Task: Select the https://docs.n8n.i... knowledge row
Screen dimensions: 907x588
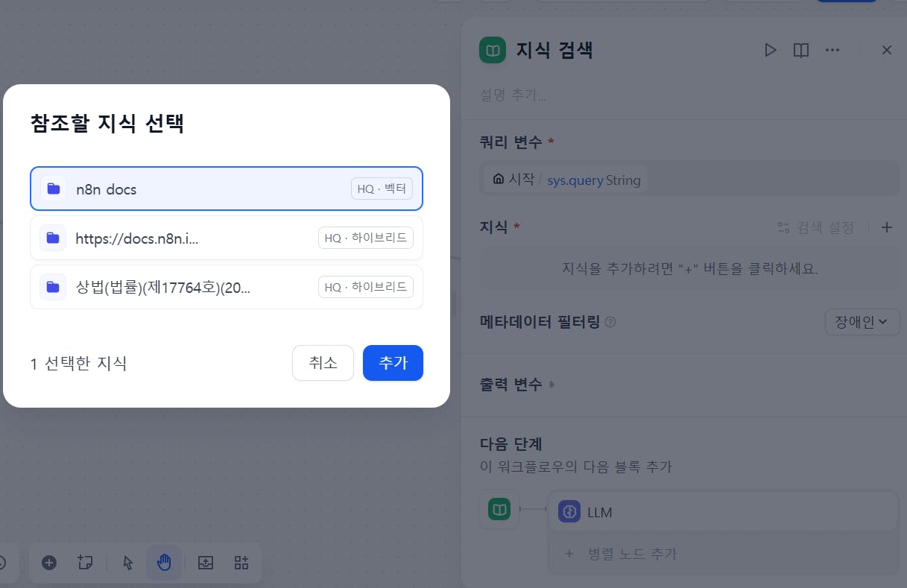Action: click(227, 238)
